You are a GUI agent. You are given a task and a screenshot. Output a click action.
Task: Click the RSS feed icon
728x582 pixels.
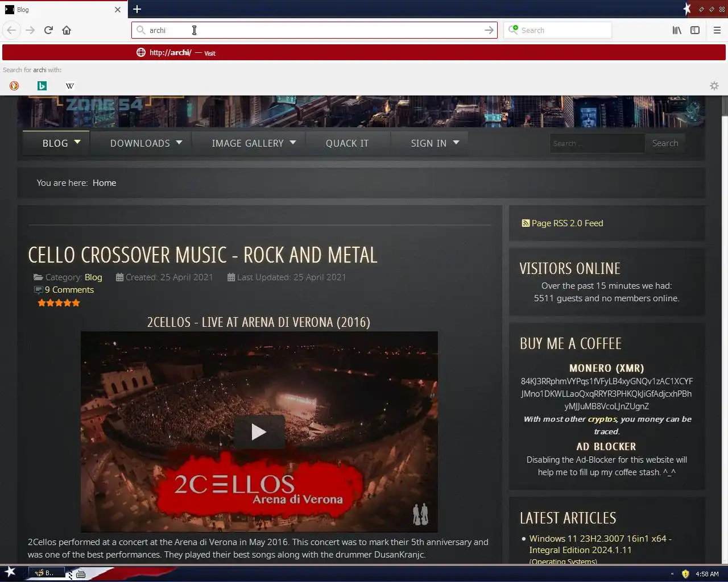(x=526, y=223)
